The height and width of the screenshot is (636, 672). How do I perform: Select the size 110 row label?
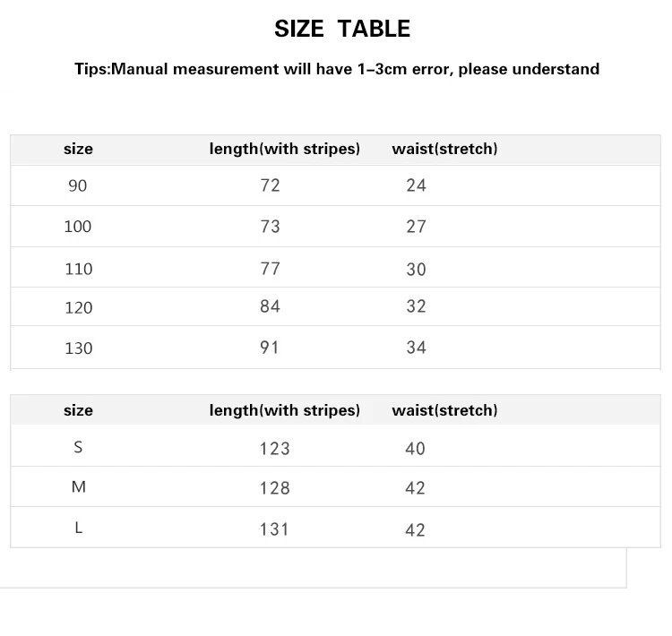coord(79,269)
